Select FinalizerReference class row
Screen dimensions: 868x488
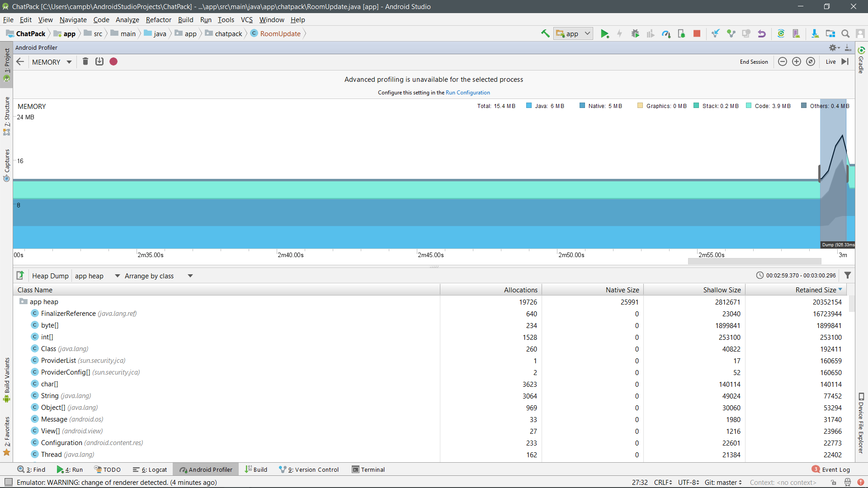(x=68, y=314)
